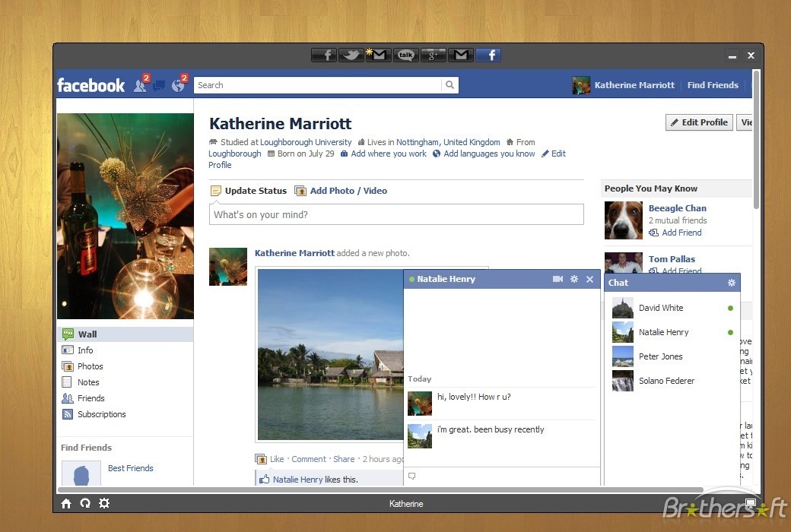Screen dimensions: 791x532
Task: Add Beeagle Chan as a friend
Action: coord(681,233)
